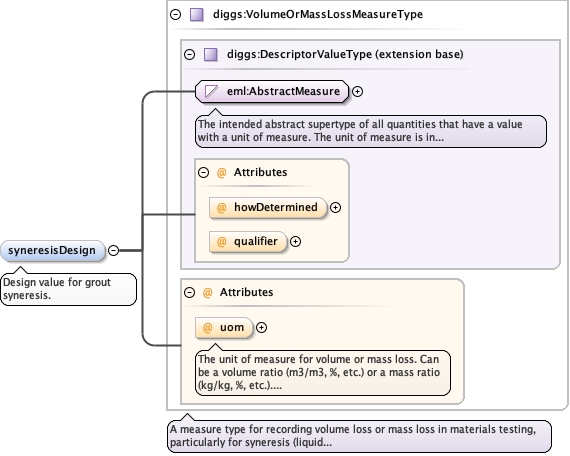Click the purple VolumeOrMassLossMeasureType type icon
Viewport: 570px width, 456px height.
(x=197, y=15)
